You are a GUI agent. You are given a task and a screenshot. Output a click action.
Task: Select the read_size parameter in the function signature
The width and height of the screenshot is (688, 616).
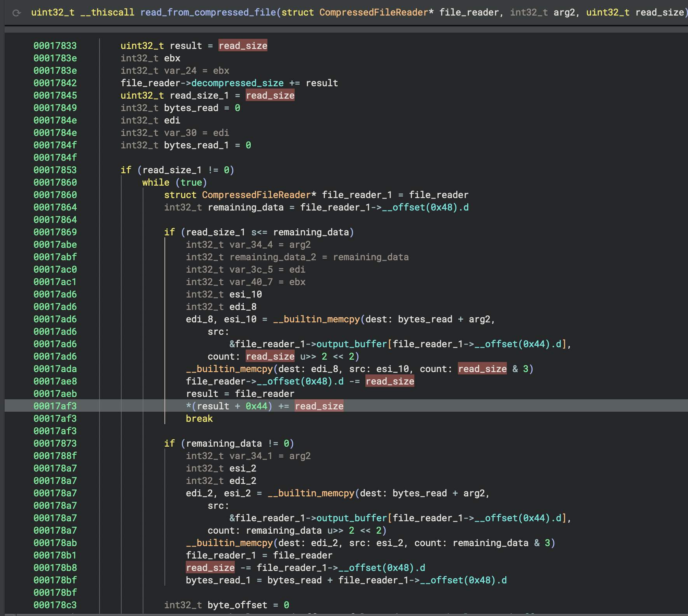tap(658, 12)
